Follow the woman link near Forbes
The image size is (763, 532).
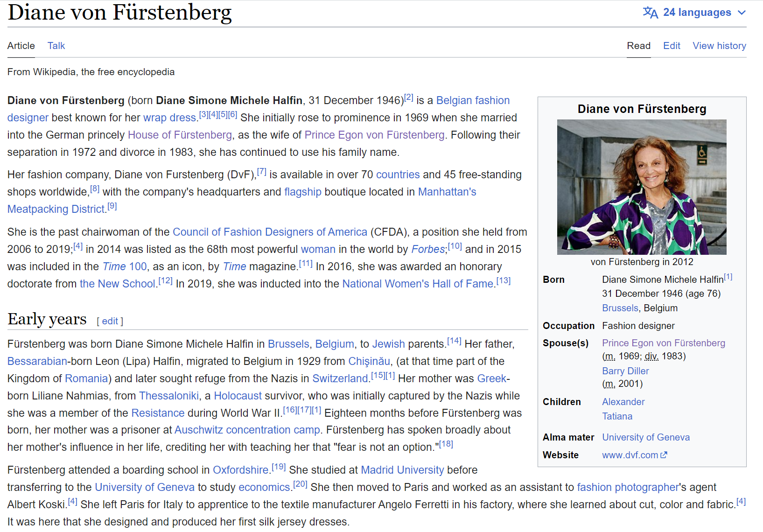pos(318,249)
